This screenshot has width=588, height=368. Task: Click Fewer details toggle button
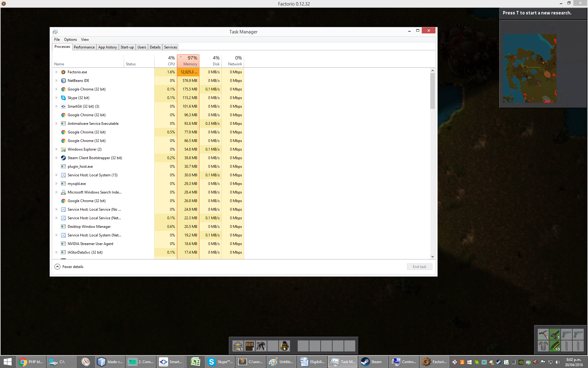pyautogui.click(x=69, y=267)
